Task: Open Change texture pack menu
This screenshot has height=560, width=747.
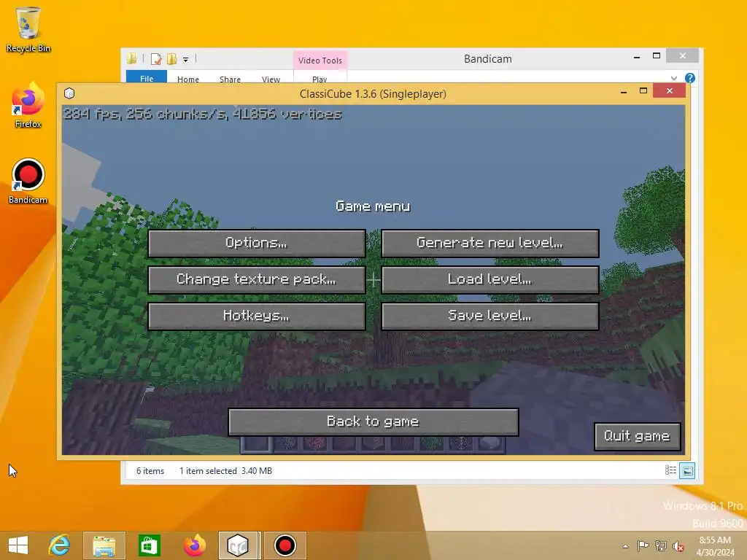Action: [257, 279]
